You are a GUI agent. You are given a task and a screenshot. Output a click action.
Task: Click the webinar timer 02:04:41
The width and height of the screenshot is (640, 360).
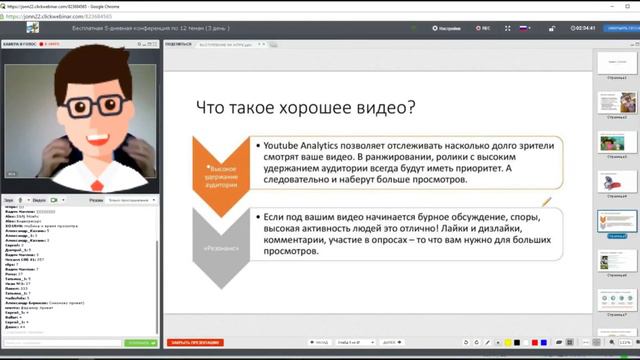point(583,28)
